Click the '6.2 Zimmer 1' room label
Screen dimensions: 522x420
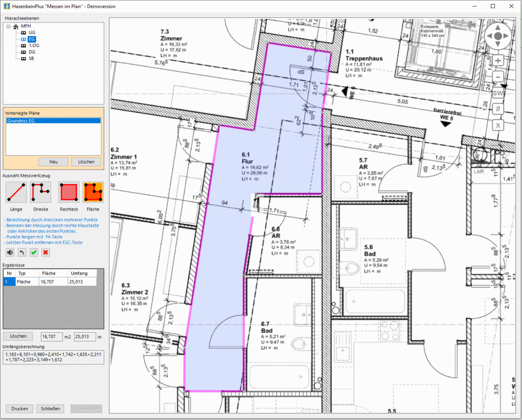[123, 153]
